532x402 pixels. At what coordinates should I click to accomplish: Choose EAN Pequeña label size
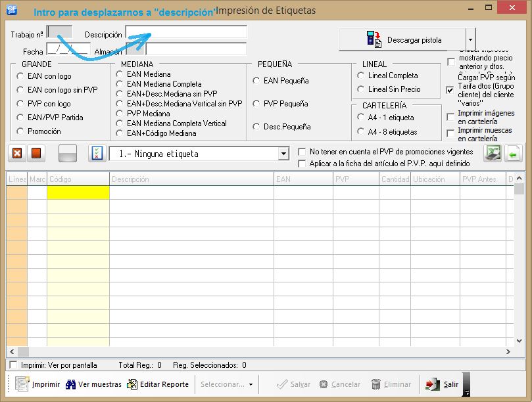click(256, 81)
